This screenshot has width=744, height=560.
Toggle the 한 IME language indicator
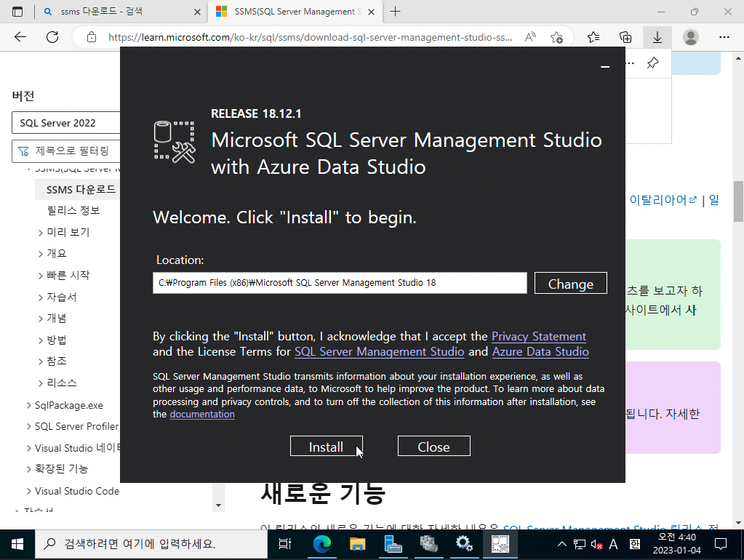(635, 544)
